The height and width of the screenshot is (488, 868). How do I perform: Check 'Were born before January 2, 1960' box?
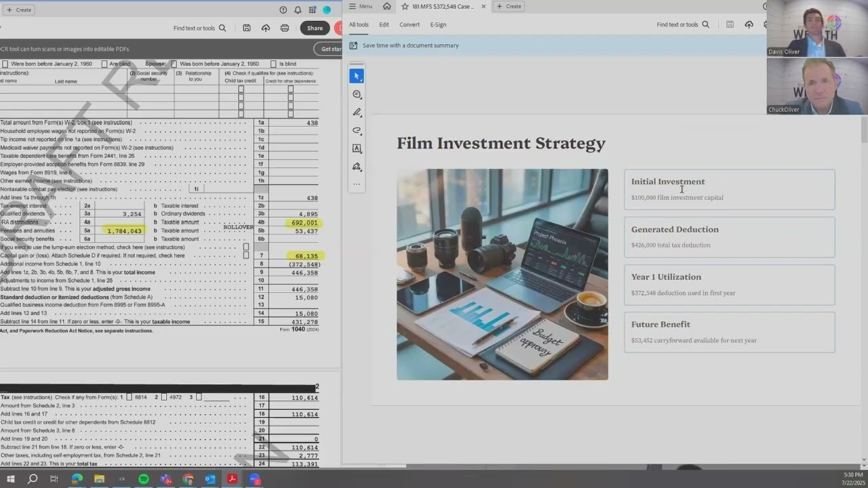click(x=5, y=64)
